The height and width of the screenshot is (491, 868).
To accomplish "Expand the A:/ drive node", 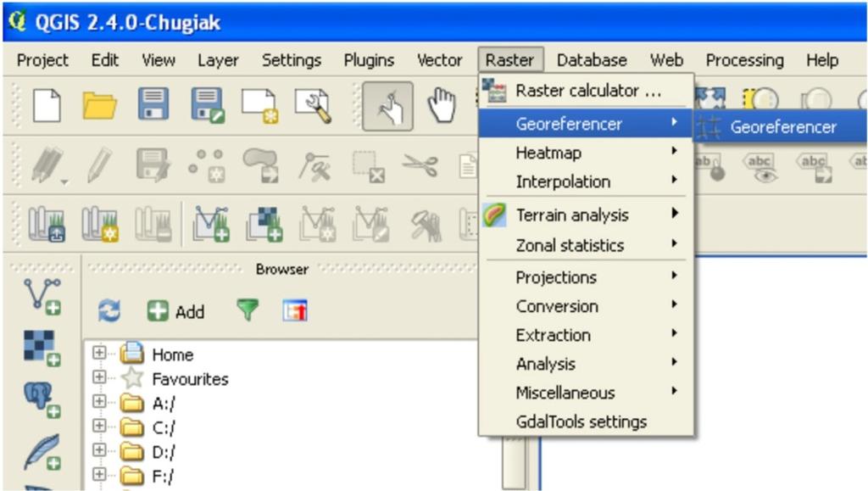I will click(x=99, y=401).
